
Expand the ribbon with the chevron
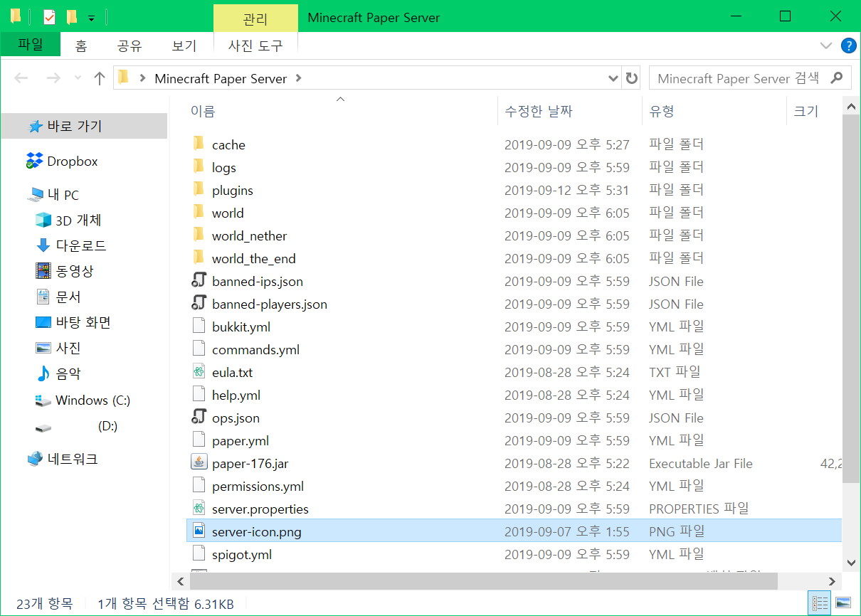pyautogui.click(x=825, y=46)
